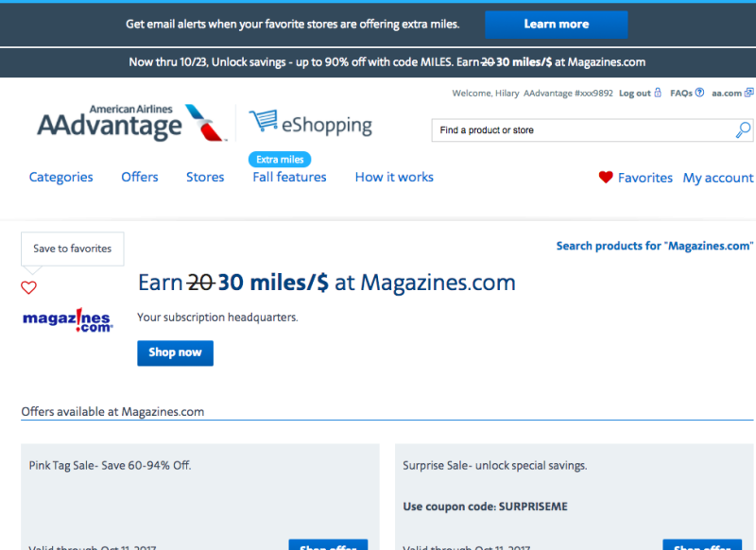Click the Log out link
Viewport: 756px width, 550px height.
635,93
